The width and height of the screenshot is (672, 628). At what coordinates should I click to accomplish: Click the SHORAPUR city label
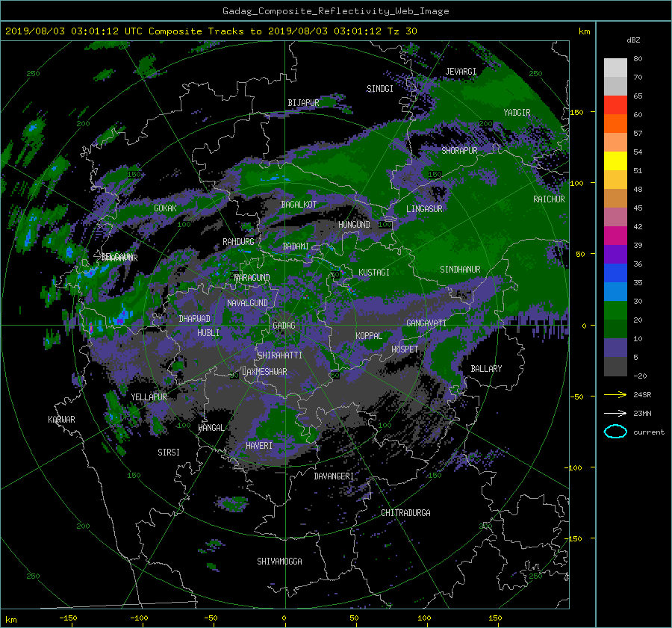(x=459, y=151)
